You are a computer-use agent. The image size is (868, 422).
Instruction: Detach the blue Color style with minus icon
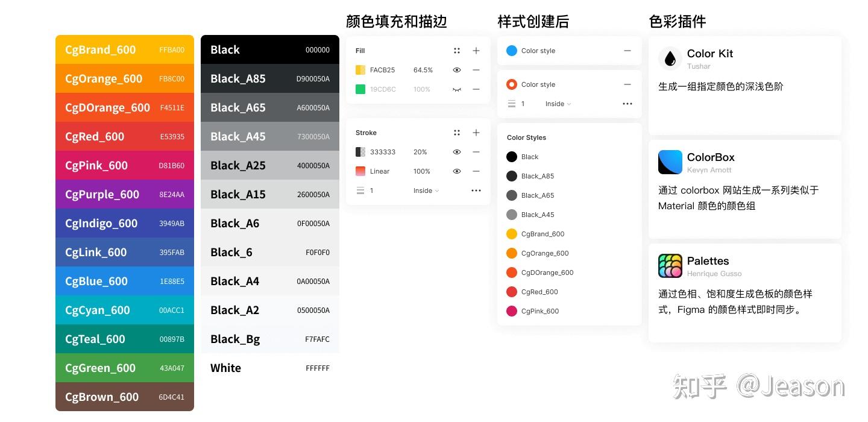627,51
